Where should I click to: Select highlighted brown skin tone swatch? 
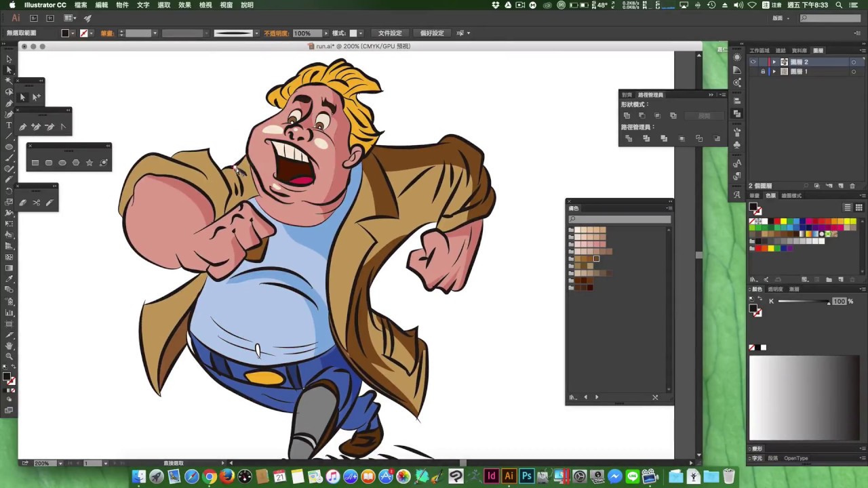click(x=596, y=258)
